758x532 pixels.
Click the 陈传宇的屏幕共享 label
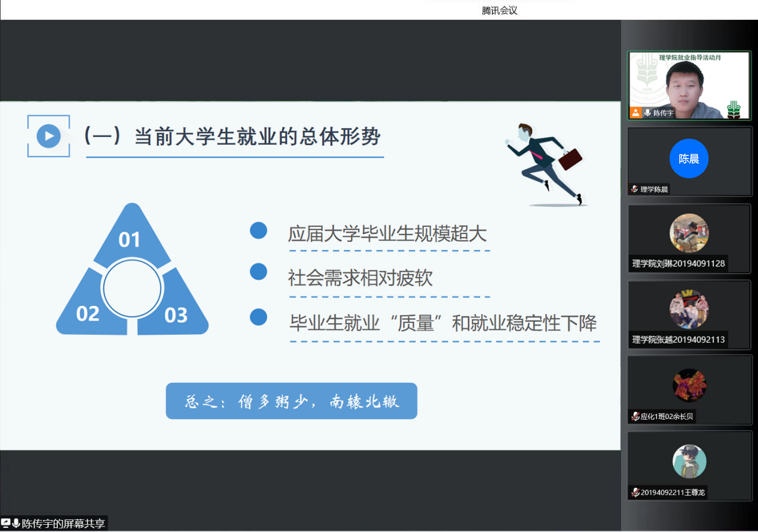63,524
